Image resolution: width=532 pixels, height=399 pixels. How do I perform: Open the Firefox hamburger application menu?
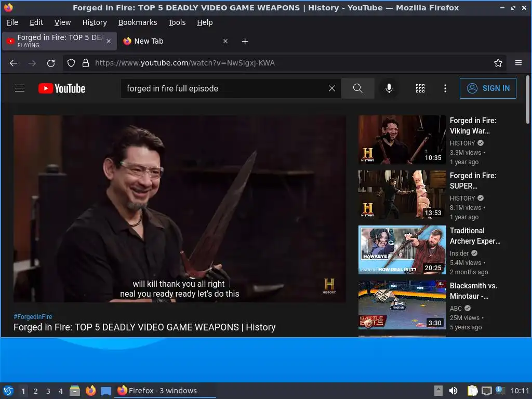point(518,63)
